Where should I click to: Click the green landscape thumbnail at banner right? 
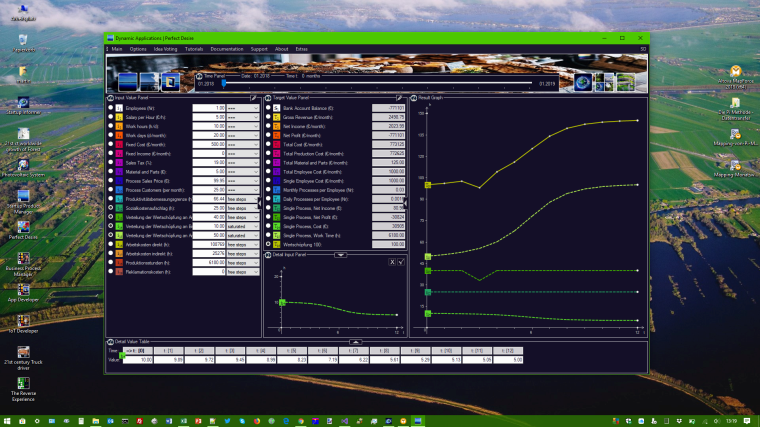pos(626,82)
